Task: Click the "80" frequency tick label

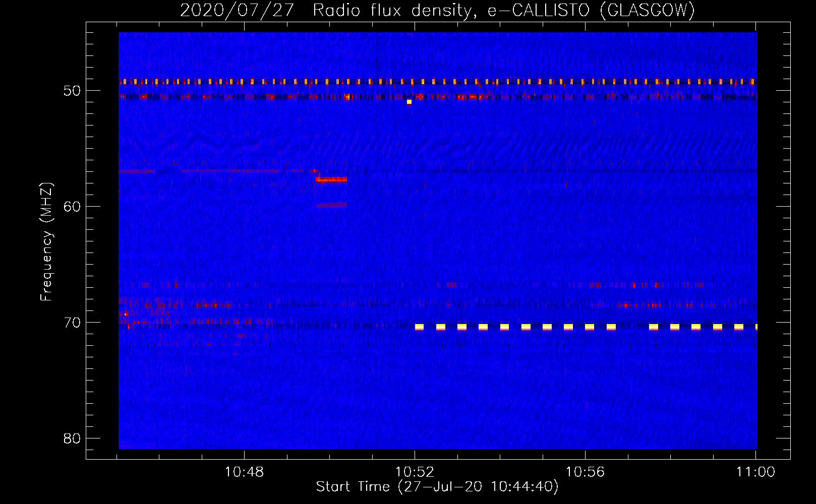Action: (x=72, y=438)
